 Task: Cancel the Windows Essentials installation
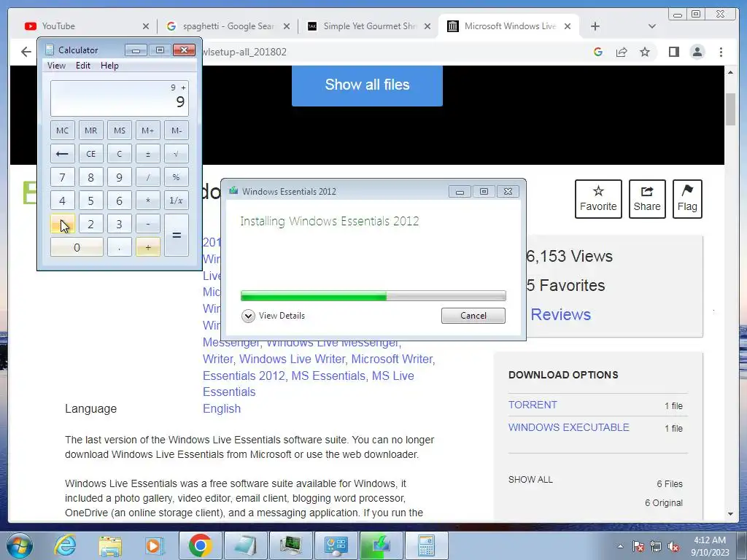click(473, 316)
